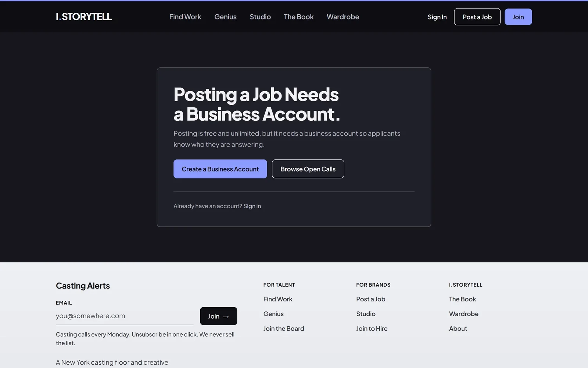Viewport: 588px width, 368px height.
Task: Open Join the Board footer link
Action: (x=284, y=329)
